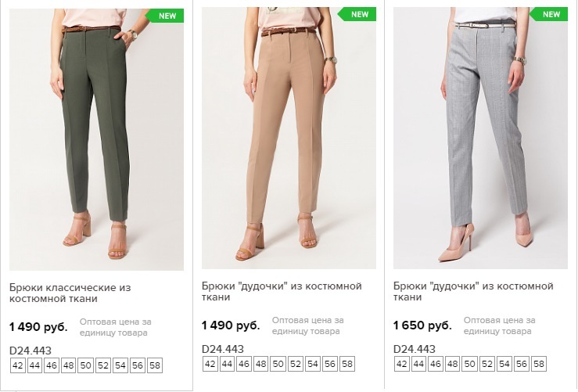578x392 pixels.
Task: Select size 44 for beige trousers
Action: 228,364
